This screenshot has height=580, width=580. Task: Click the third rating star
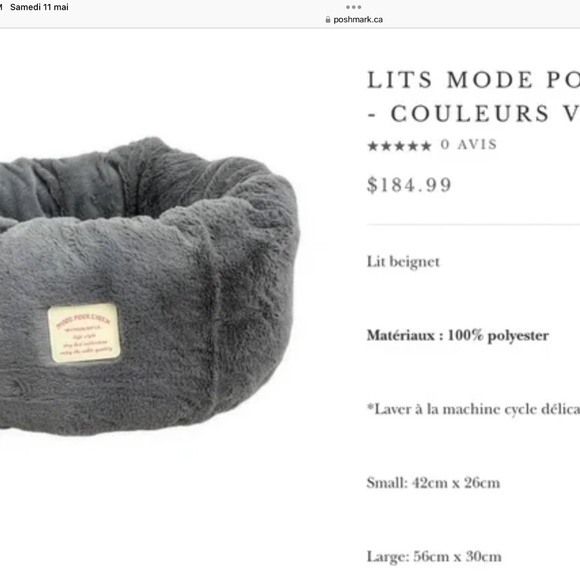click(399, 146)
